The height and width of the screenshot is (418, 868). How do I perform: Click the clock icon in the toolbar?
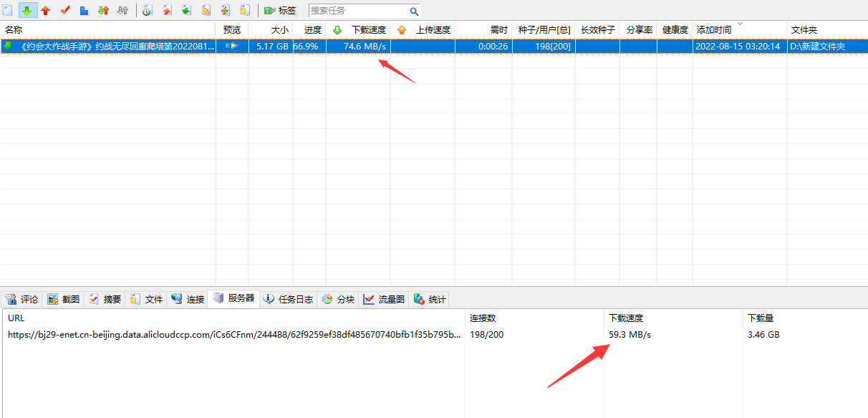tap(147, 11)
